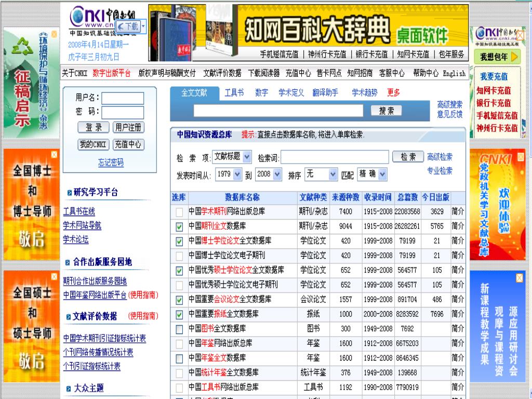The height and width of the screenshot is (399, 532).
Task: Click the 登录 button
Action: (94, 128)
